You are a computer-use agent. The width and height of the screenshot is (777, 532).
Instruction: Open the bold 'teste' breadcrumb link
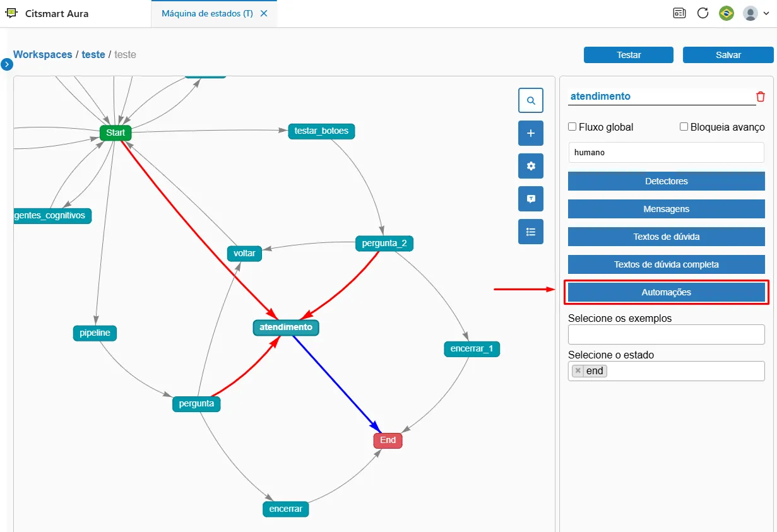coord(93,54)
